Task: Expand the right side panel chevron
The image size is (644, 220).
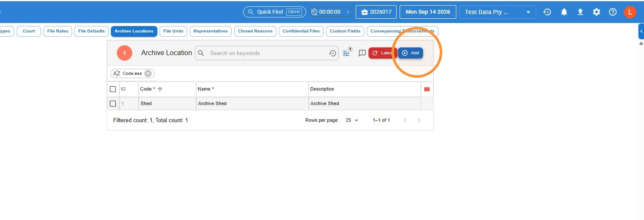Action: [x=641, y=31]
